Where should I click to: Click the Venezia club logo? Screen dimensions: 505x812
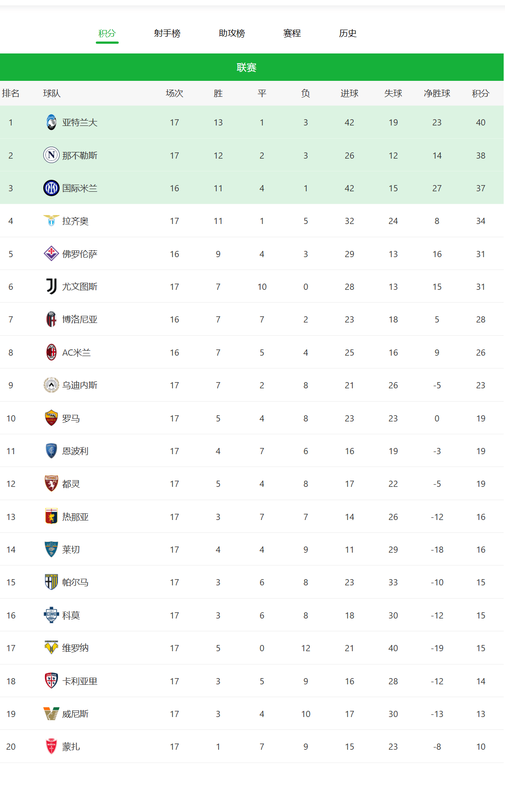[51, 714]
